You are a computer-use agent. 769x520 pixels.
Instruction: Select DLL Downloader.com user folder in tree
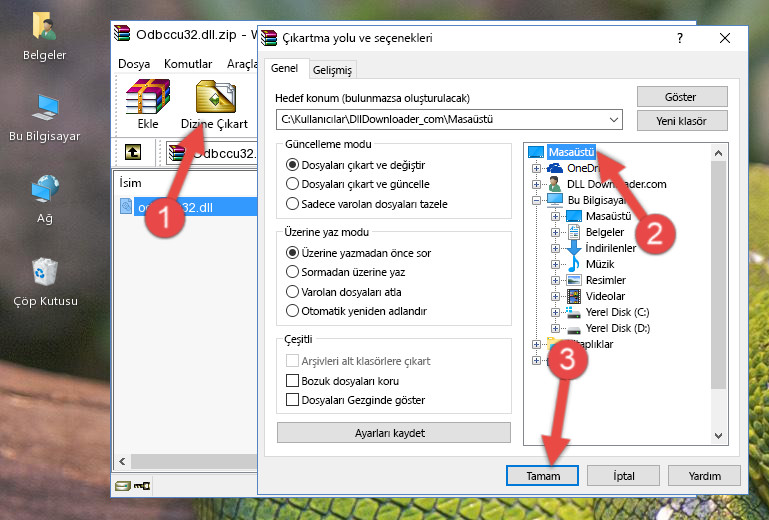616,184
